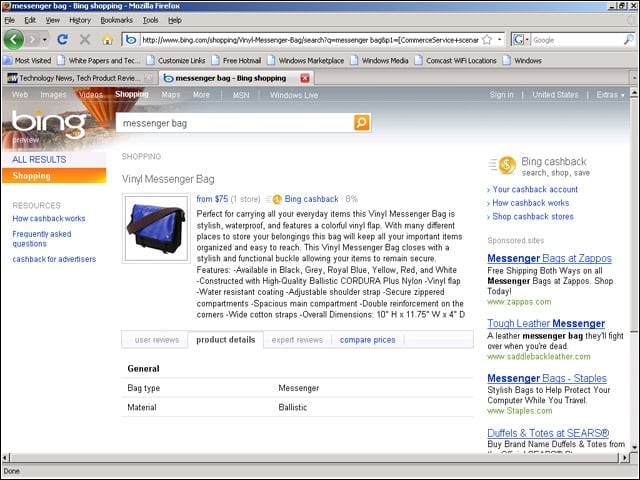Click the Bing logo
This screenshot has height=480, width=640.
coord(49,123)
